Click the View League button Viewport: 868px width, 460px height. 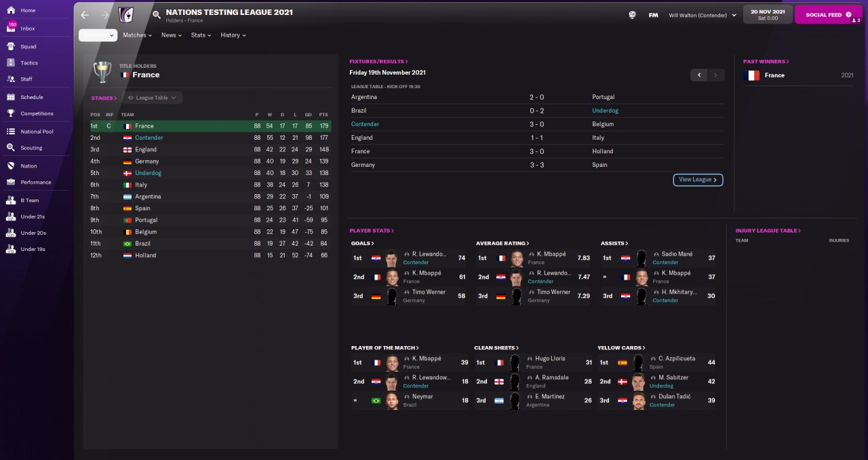tap(698, 180)
